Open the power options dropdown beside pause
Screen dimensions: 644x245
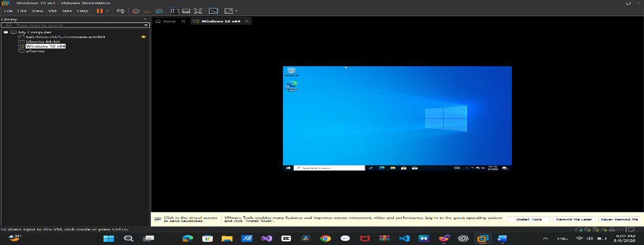tap(107, 11)
